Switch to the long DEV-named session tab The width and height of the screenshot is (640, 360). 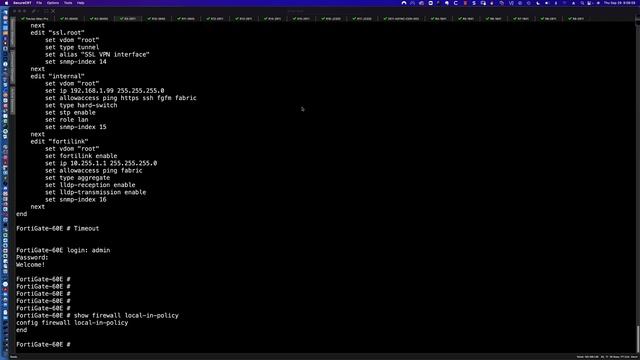401,19
